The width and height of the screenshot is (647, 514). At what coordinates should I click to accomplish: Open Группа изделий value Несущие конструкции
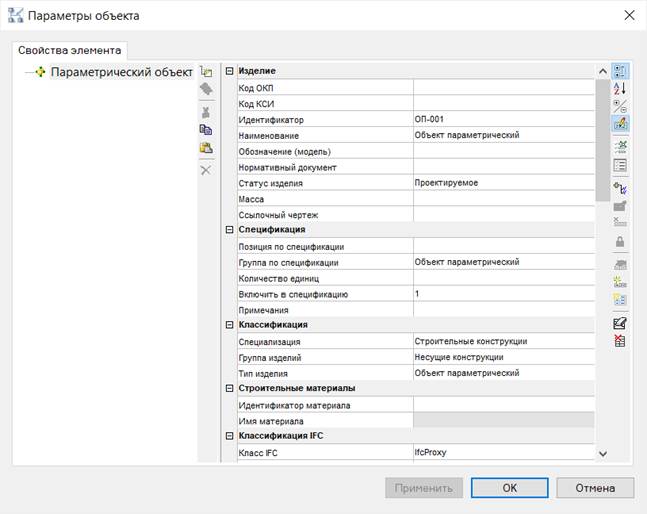click(504, 358)
